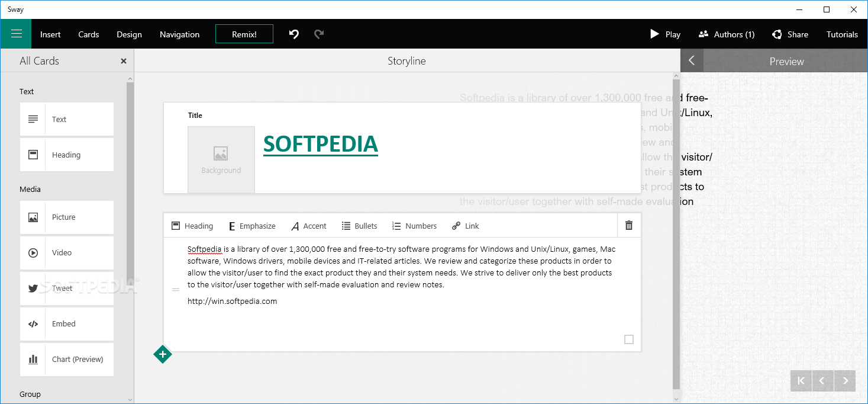Image resolution: width=868 pixels, height=404 pixels.
Task: Click inside the Softpedia paragraph text
Action: click(401, 267)
